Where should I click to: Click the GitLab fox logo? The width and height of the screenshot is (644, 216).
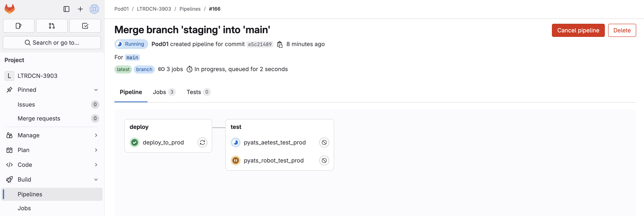pyautogui.click(x=10, y=9)
